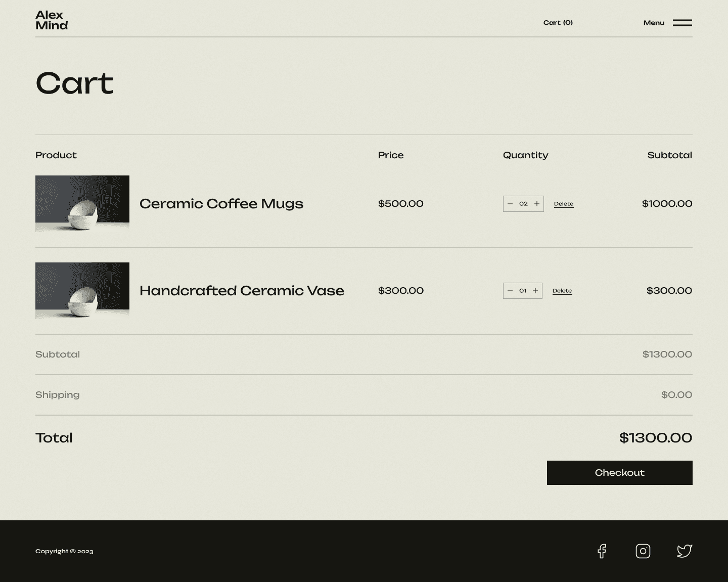Open the hamburger menu icon
Viewport: 728px width, 582px height.
(682, 23)
